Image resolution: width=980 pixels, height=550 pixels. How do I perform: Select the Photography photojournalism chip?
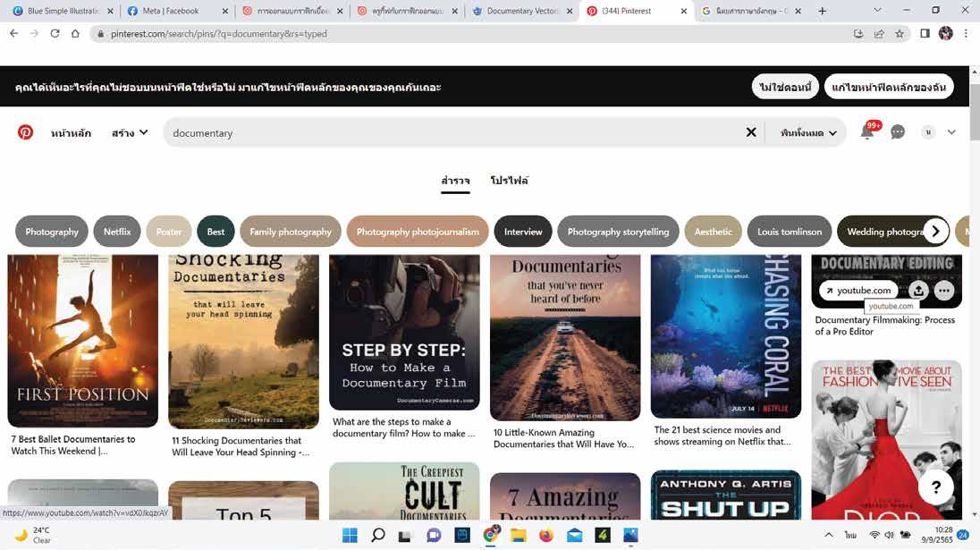coord(418,232)
